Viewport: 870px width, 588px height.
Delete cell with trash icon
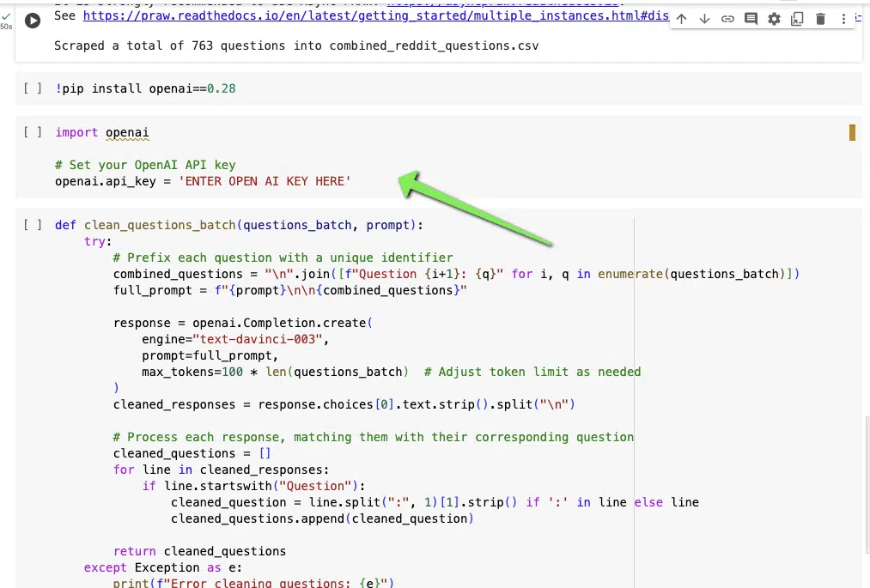click(820, 19)
